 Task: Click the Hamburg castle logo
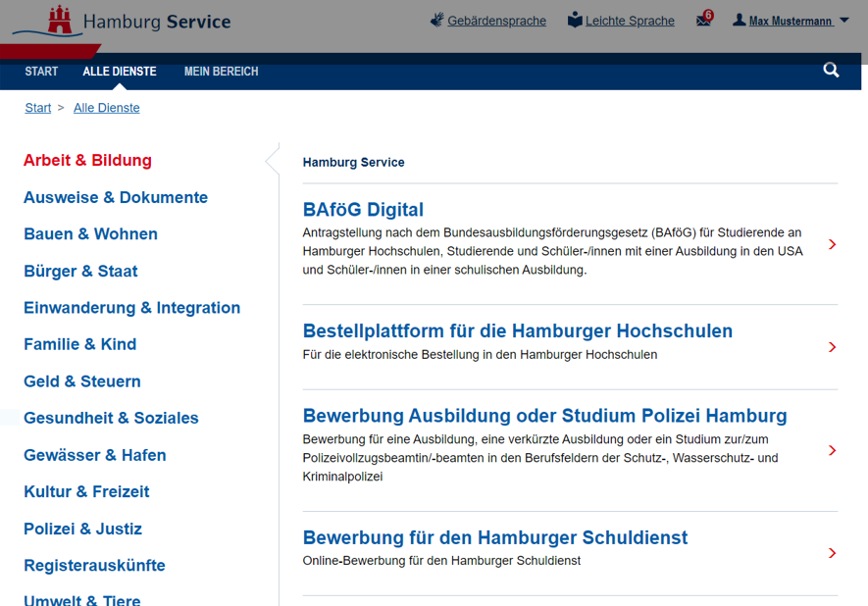pos(59,21)
